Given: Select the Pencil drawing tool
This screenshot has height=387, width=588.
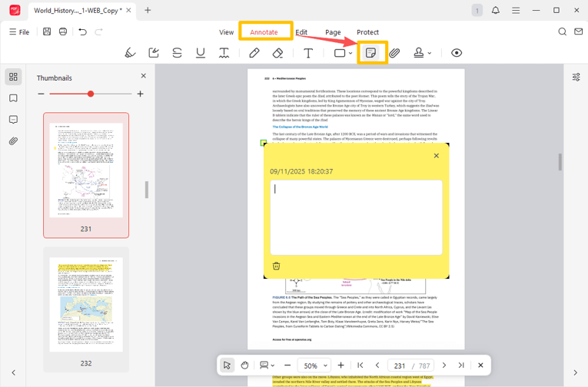Looking at the screenshot, I should [254, 53].
